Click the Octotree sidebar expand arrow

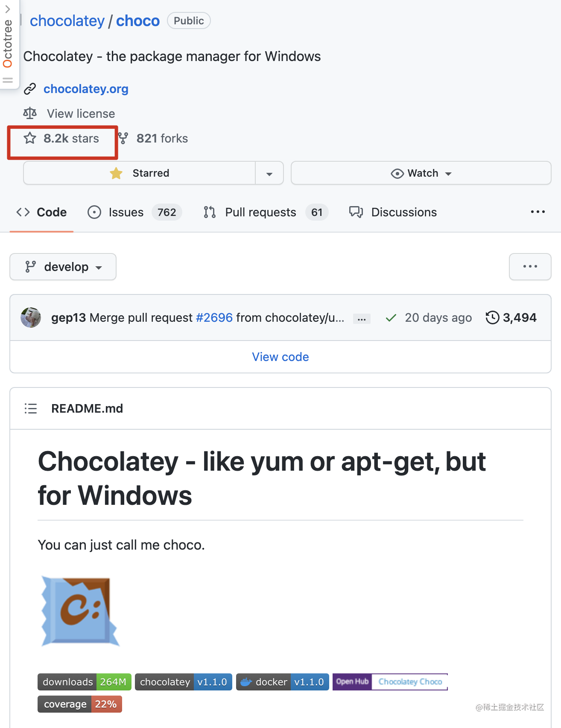tap(8, 9)
